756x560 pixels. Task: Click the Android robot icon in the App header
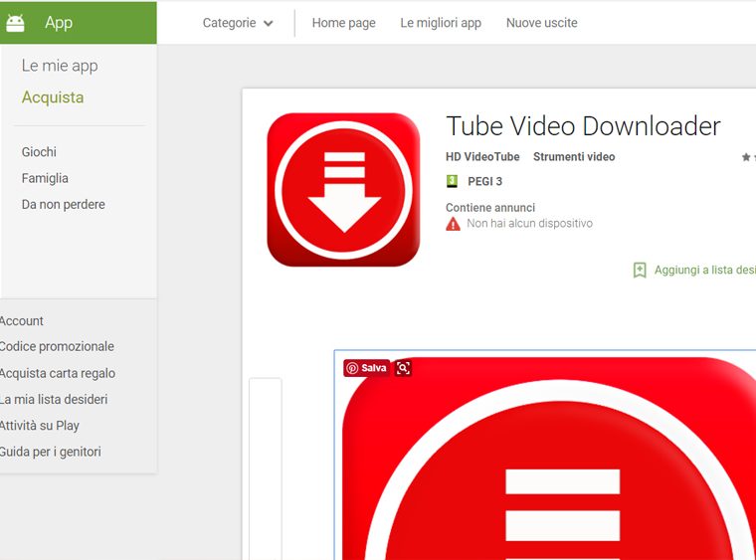[x=15, y=23]
